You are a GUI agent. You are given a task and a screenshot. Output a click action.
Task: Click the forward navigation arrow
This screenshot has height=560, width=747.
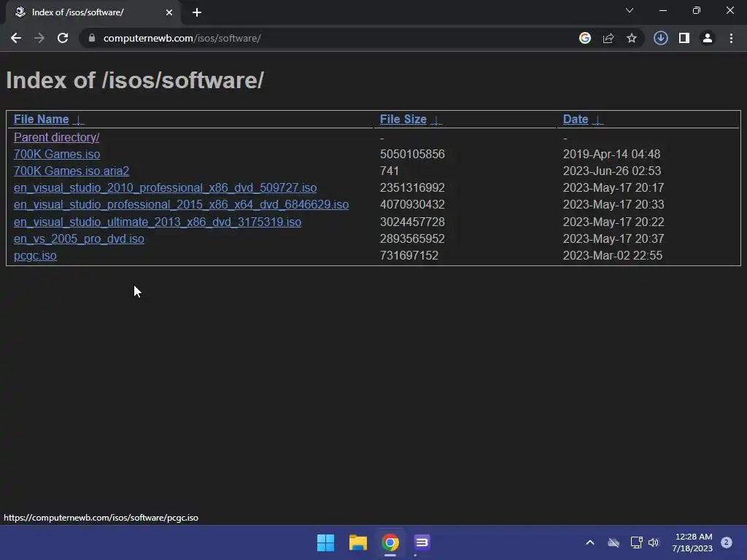[x=39, y=38]
